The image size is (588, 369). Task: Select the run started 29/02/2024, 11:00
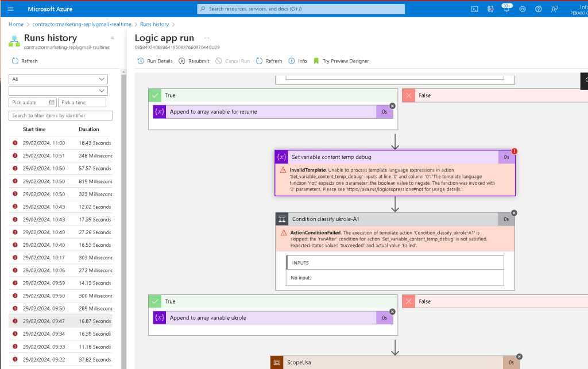coord(60,143)
